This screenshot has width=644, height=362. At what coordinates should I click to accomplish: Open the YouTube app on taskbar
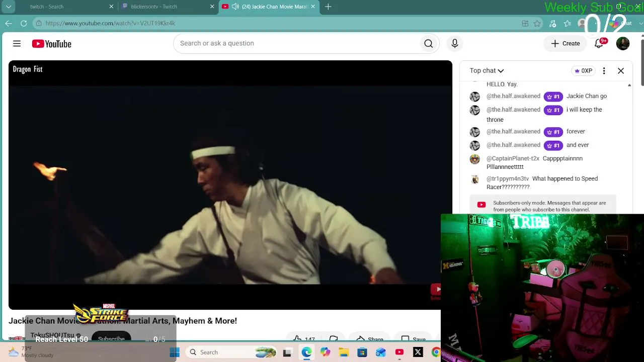(x=399, y=352)
